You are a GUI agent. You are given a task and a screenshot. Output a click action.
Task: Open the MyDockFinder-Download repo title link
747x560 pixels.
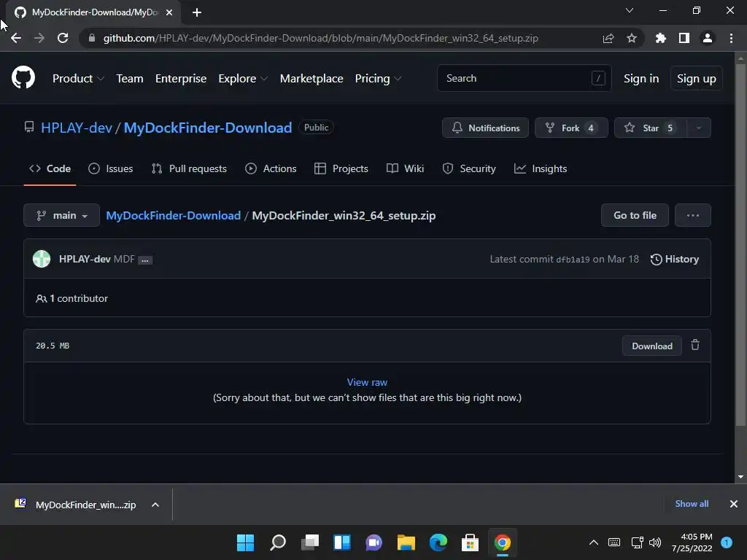(x=208, y=128)
